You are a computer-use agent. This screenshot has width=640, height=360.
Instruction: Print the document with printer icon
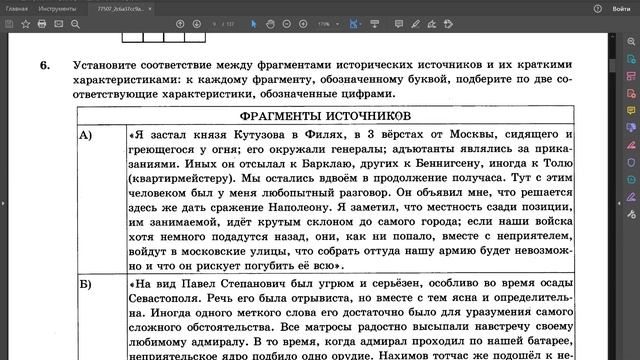click(42, 24)
